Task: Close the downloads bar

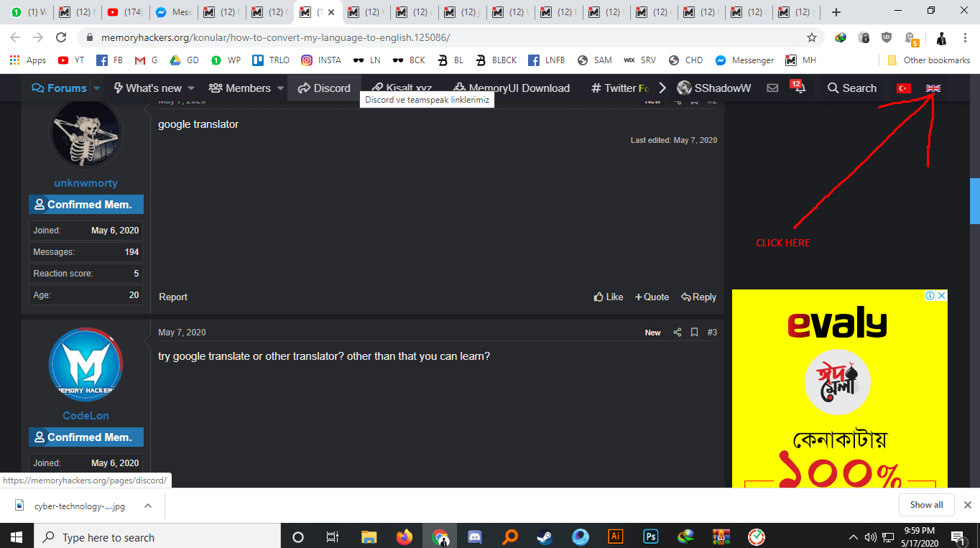Action: coord(967,505)
